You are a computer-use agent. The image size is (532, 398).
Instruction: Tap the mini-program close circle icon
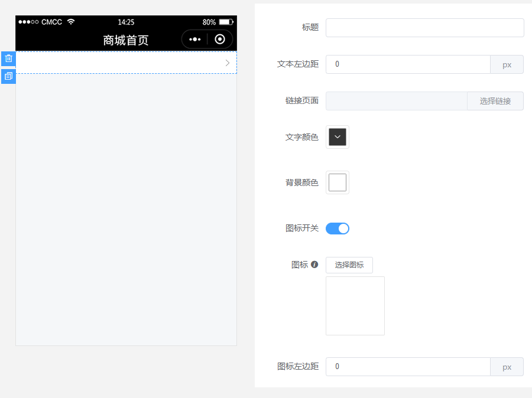click(220, 40)
